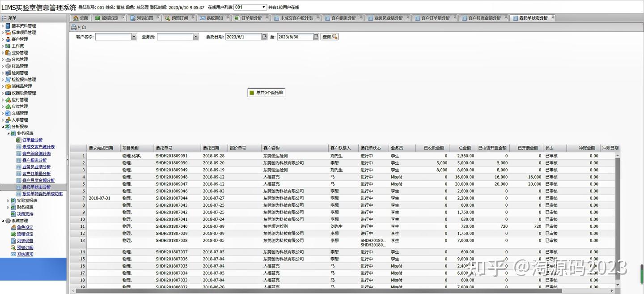This screenshot has width=644, height=294.
Task: Open the 报价单转委托单成功率 sidebar link
Action: [42, 194]
